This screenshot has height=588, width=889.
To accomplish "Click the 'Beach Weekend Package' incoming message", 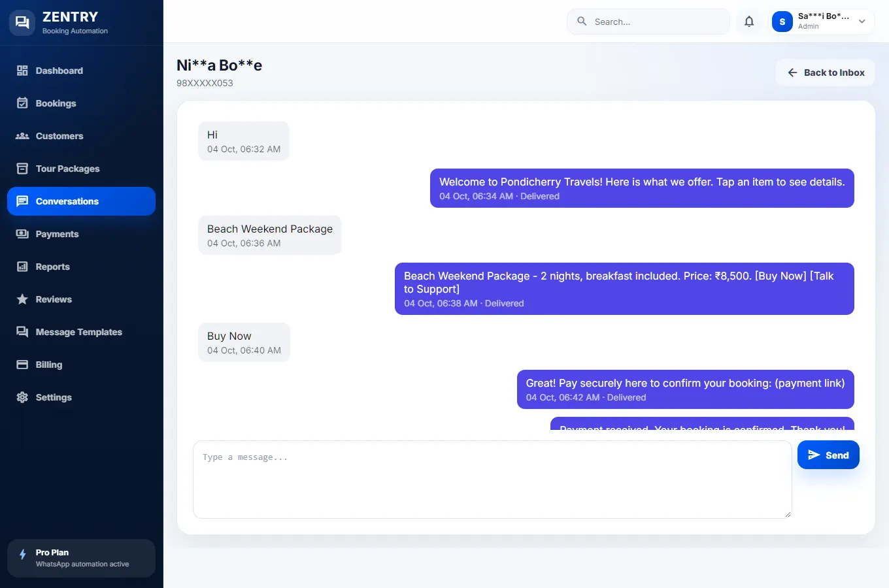I will [270, 235].
